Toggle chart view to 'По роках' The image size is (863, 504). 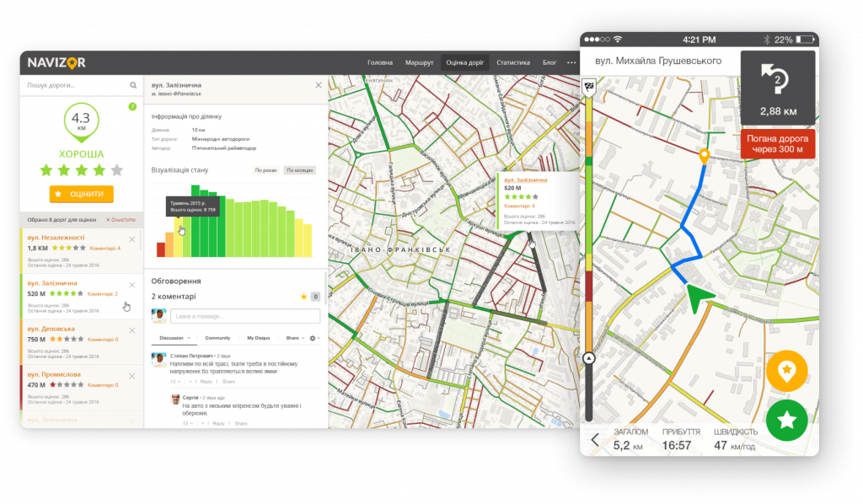point(265,170)
